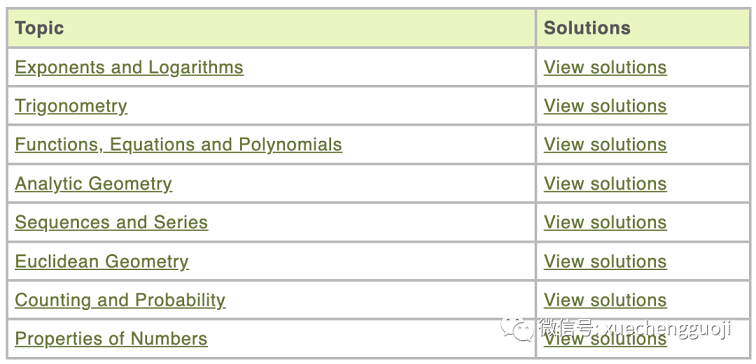Open the Euclidean Geometry topic link

coord(102,261)
